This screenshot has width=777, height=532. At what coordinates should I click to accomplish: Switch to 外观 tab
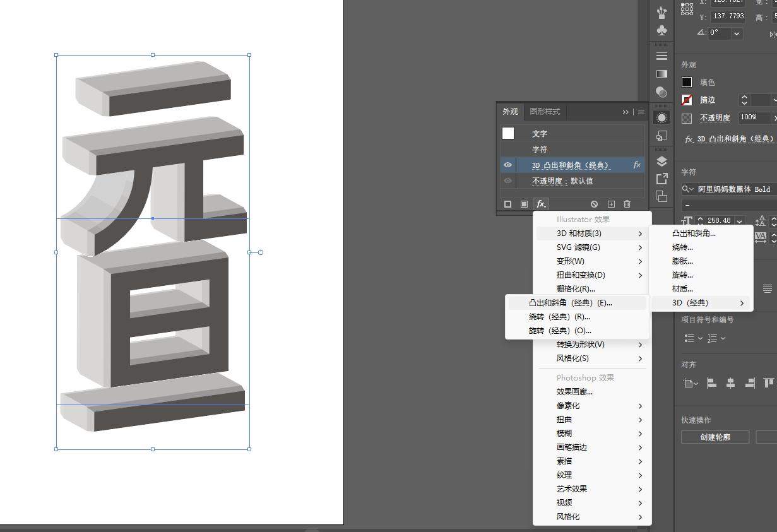[510, 112]
